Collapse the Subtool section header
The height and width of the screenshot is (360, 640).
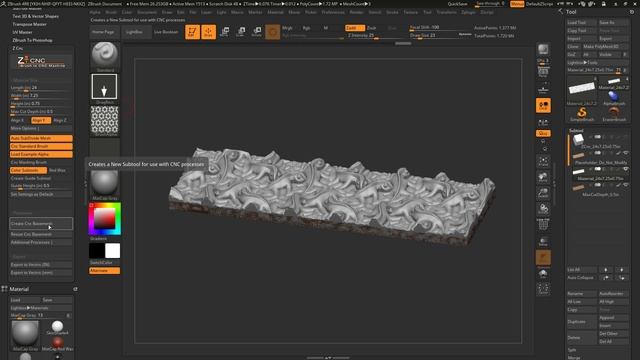[x=576, y=131]
